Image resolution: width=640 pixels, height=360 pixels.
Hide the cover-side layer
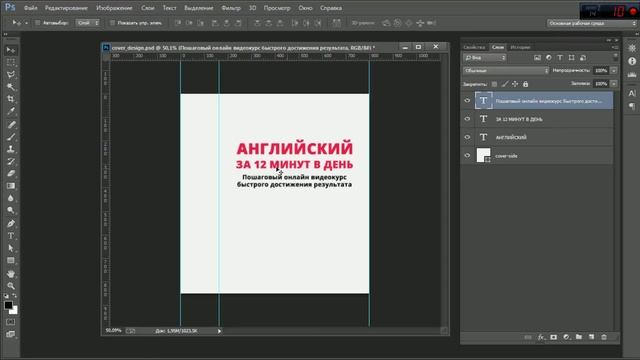point(467,156)
